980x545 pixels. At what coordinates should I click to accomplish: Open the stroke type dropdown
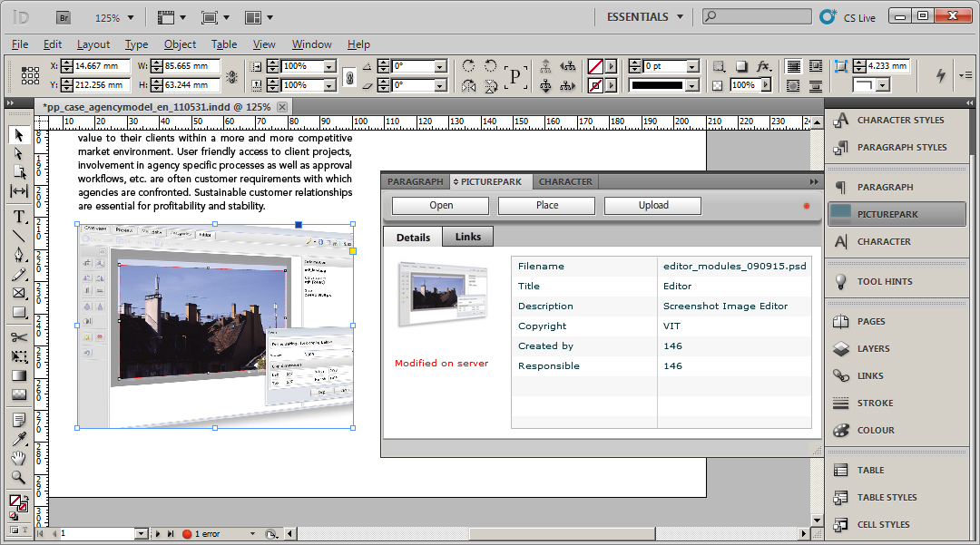click(692, 85)
